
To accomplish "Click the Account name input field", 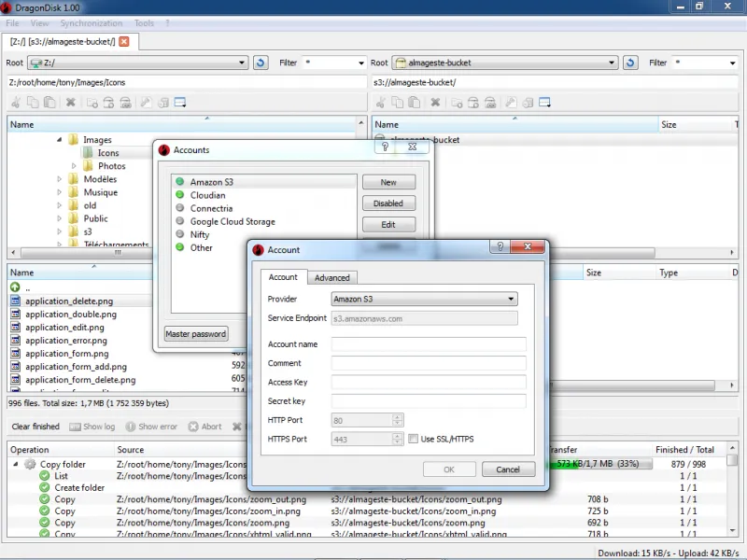I will (x=429, y=343).
